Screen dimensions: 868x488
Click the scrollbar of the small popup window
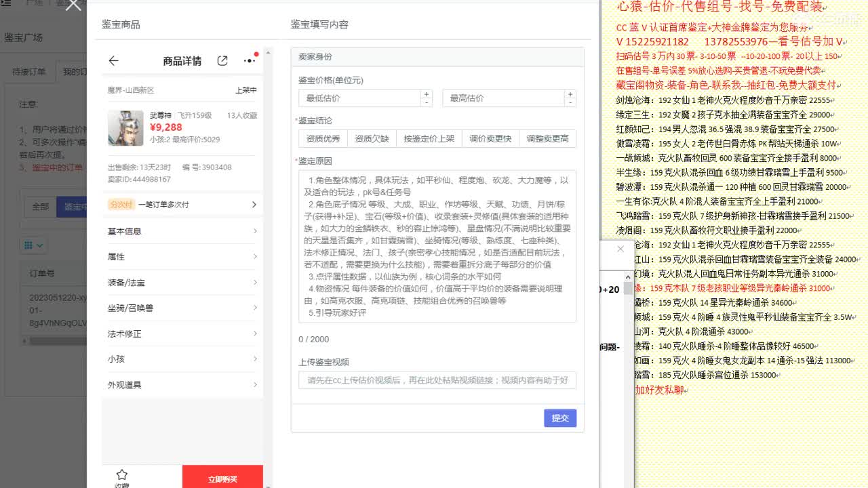[628, 289]
